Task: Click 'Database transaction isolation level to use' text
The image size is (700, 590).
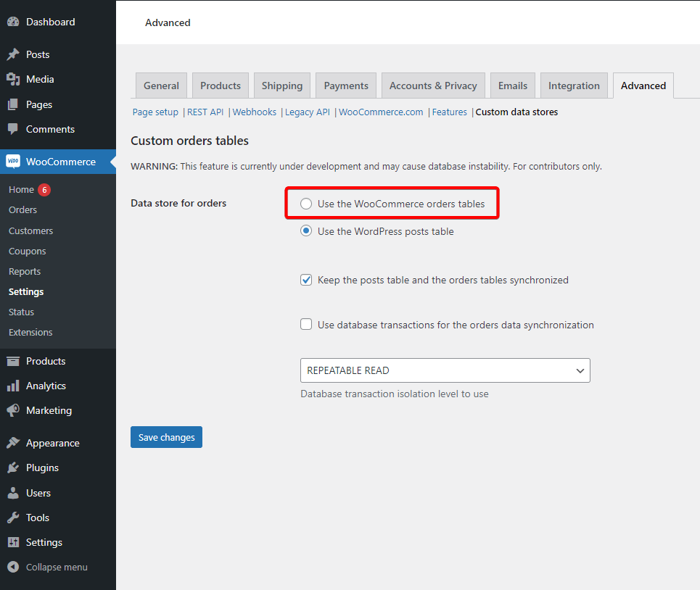Action: (x=395, y=394)
